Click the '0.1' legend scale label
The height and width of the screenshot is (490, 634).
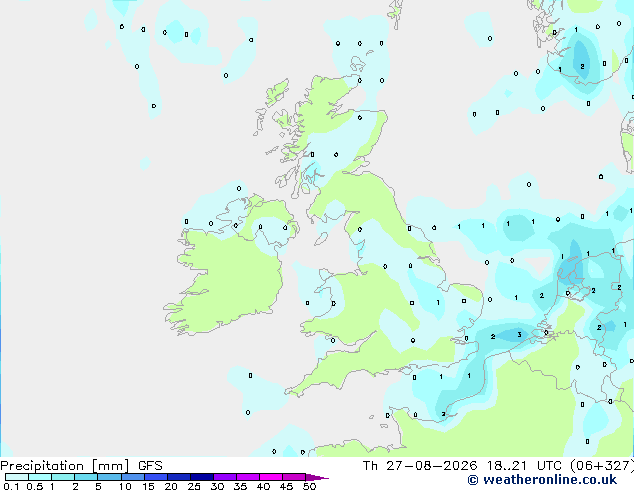(x=11, y=486)
